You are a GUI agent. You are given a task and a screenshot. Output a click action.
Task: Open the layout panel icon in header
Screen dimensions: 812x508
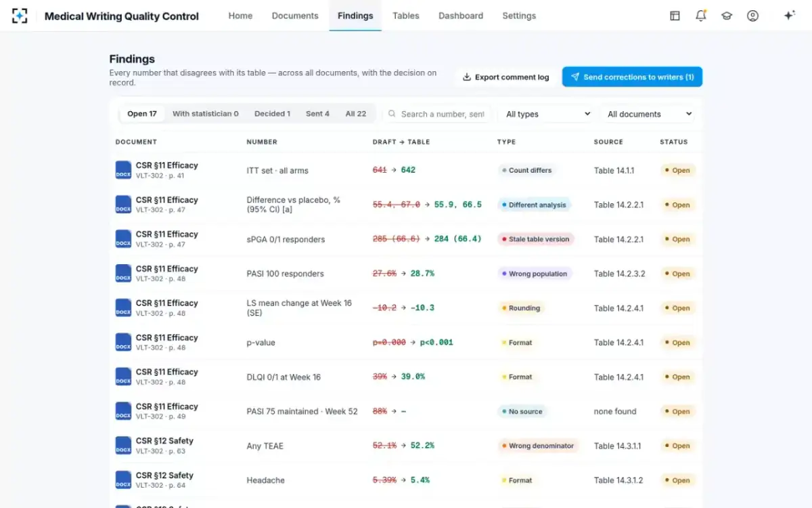click(x=675, y=16)
